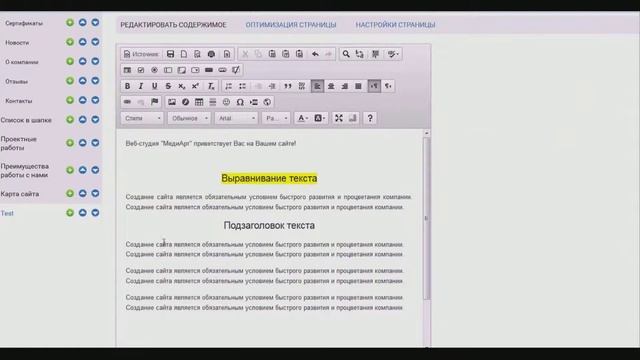Maximize the editor area
Screen dimensions: 640x360
[339, 118]
